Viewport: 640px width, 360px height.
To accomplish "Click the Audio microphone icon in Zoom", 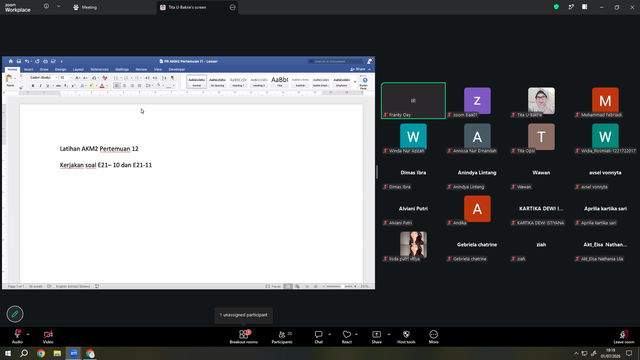I will 17,334.
